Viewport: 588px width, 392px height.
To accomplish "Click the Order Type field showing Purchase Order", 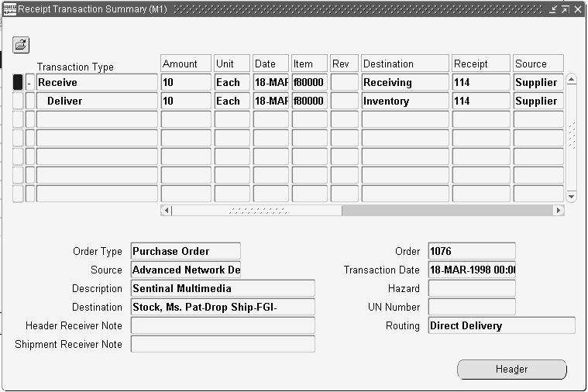I will [x=186, y=251].
